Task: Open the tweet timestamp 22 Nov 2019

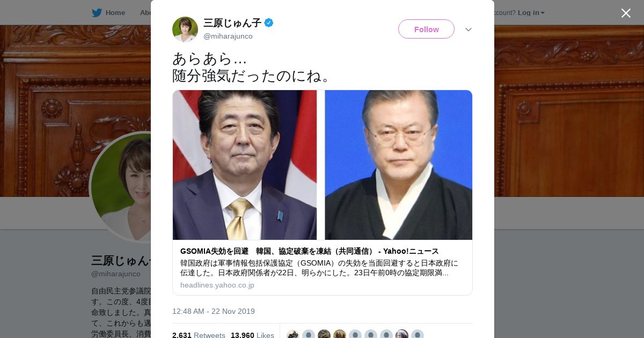Action: [214, 311]
